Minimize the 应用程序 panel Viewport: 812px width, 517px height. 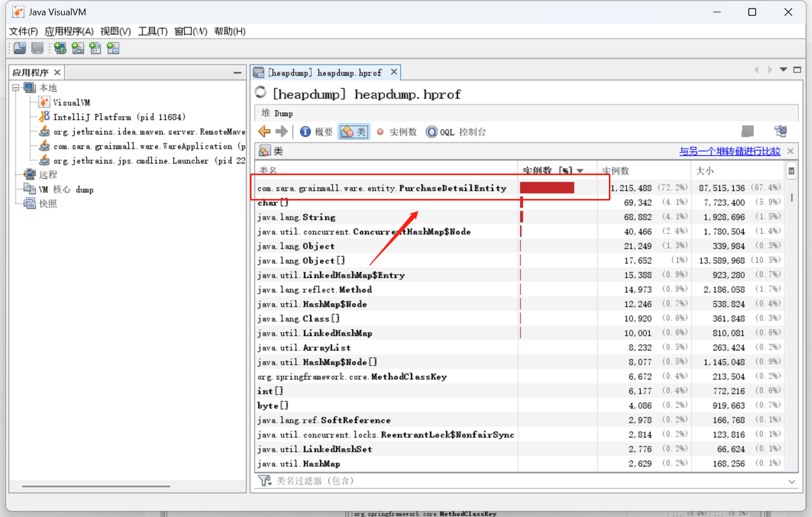[237, 73]
